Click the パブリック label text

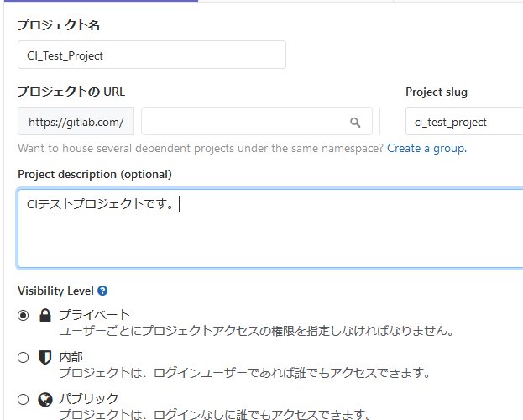click(x=88, y=399)
